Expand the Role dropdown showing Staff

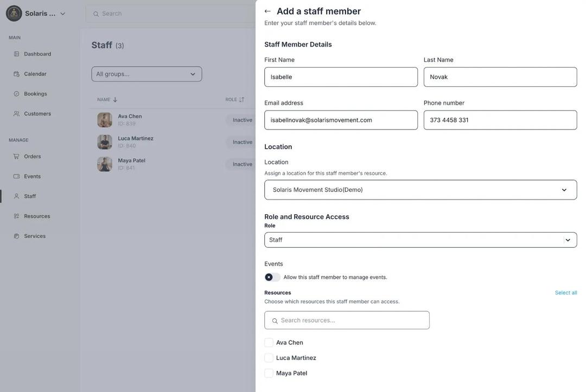pos(421,240)
